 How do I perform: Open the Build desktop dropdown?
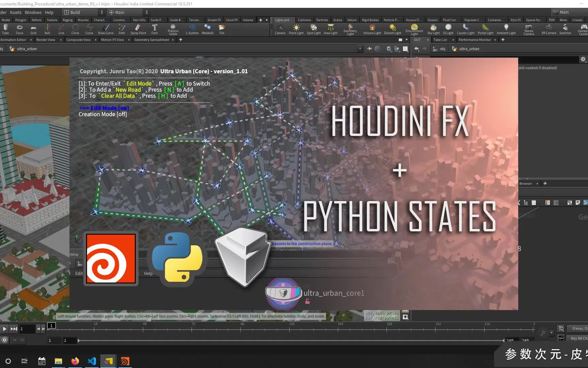pos(84,12)
